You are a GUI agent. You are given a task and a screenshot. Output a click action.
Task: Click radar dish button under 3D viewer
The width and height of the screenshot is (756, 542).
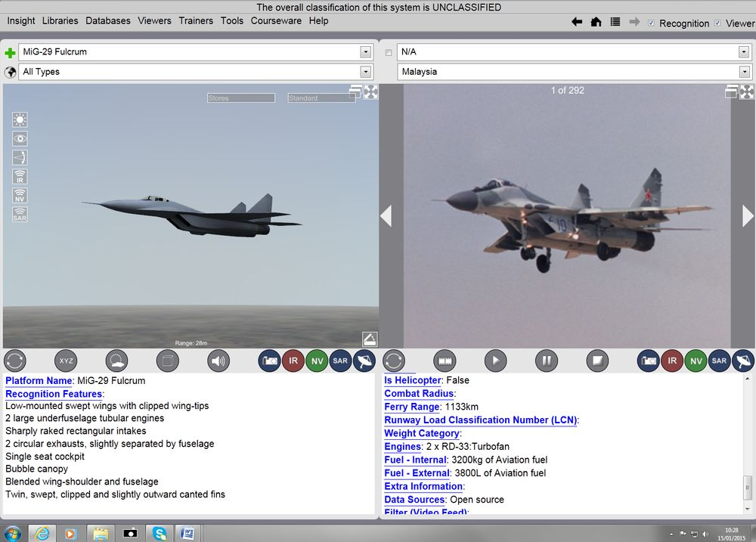coord(364,361)
